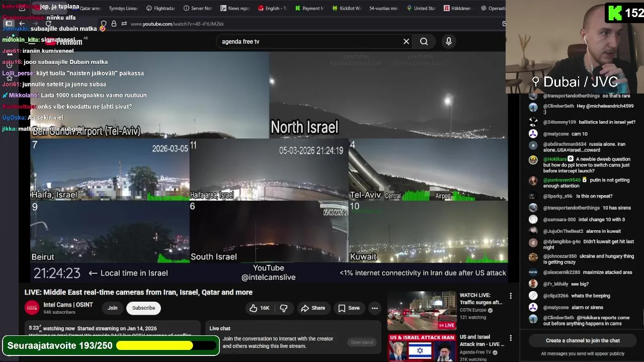Open the Operaati browser tab

tap(493, 8)
